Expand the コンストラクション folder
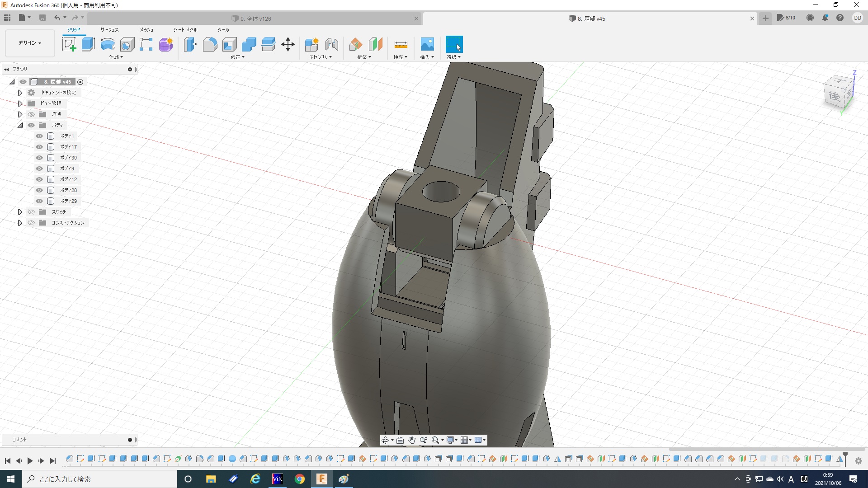The width and height of the screenshot is (868, 488). (20, 223)
